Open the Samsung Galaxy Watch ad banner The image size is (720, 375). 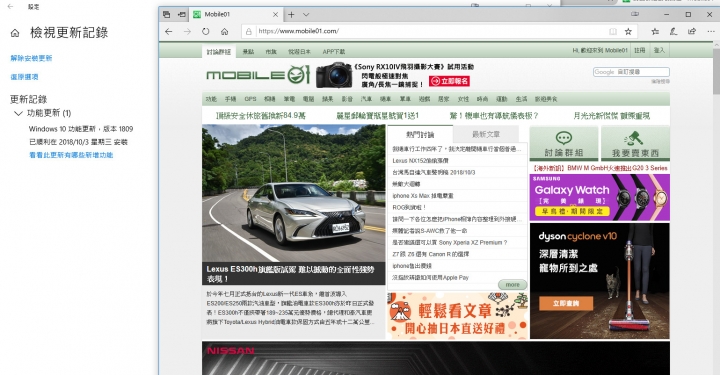600,197
